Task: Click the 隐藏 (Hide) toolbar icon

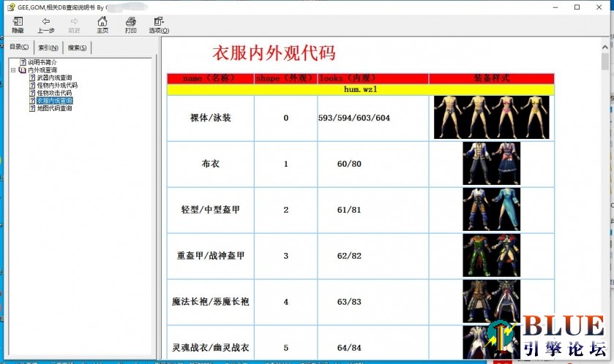Action: point(18,22)
